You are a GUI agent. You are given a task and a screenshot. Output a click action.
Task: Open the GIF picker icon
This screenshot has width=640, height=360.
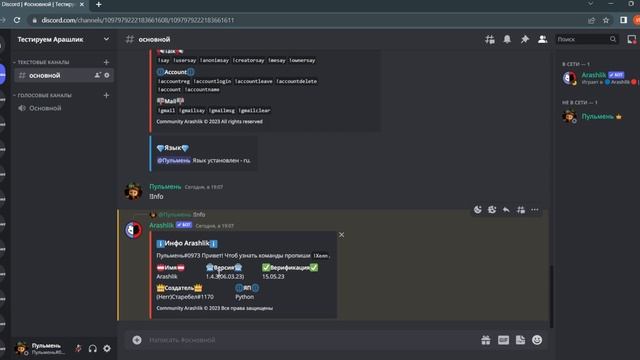coord(503,340)
